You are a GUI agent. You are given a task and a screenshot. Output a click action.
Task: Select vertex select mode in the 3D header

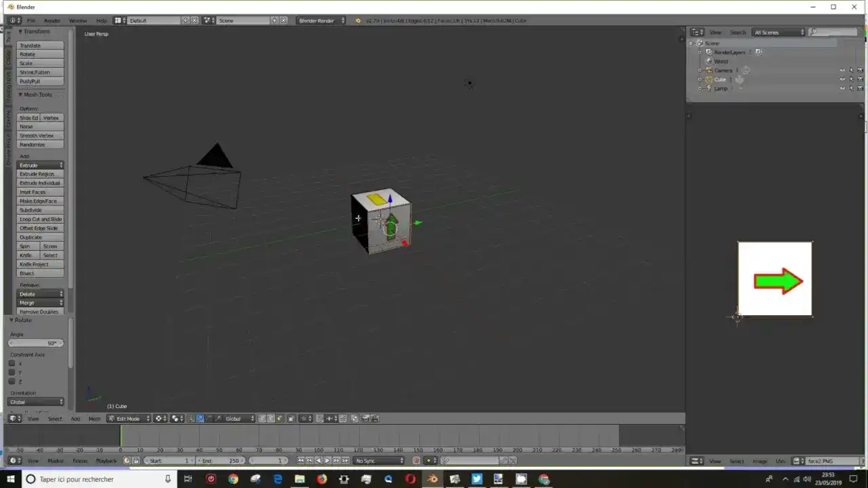tap(261, 418)
